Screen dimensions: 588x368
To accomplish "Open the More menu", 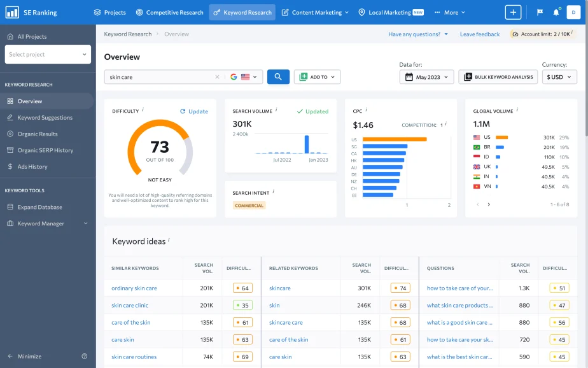I will click(x=449, y=11).
